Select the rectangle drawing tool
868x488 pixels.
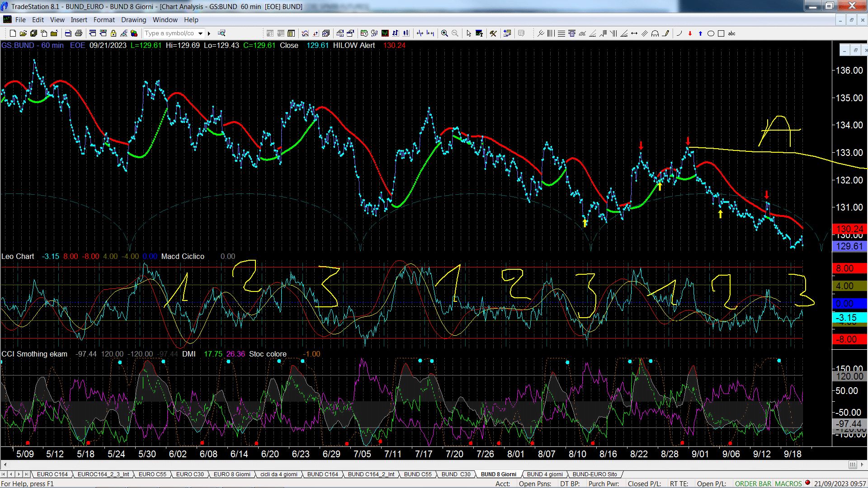721,33
